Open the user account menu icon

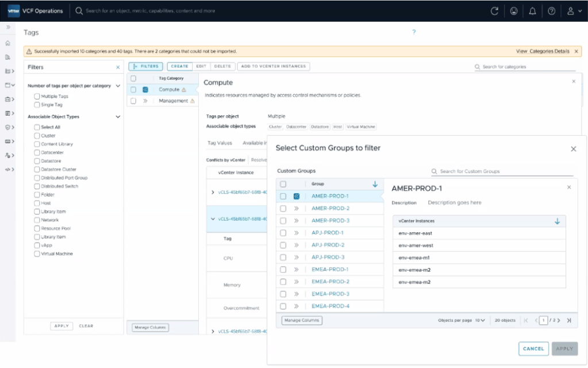coord(571,11)
